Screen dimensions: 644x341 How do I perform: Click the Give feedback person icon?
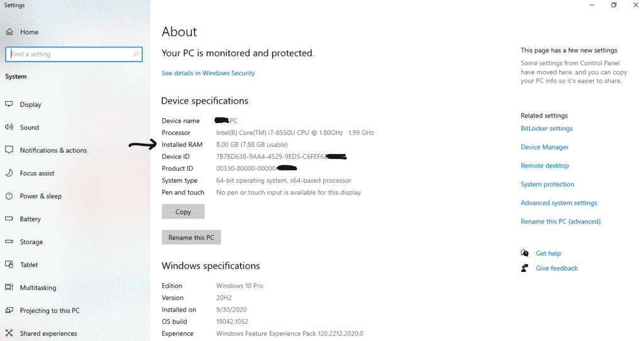[x=525, y=268]
